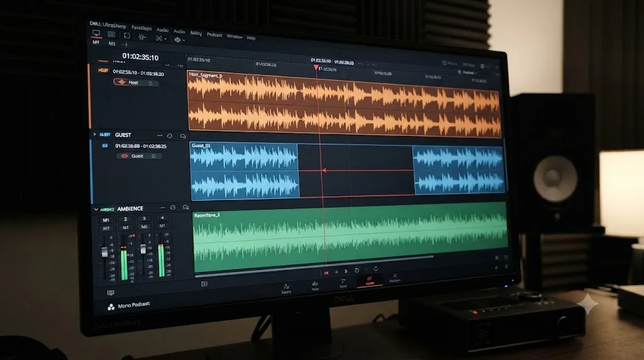This screenshot has width=644, height=360.
Task: Select the RoomTone_2 green audio clip
Action: (x=350, y=239)
